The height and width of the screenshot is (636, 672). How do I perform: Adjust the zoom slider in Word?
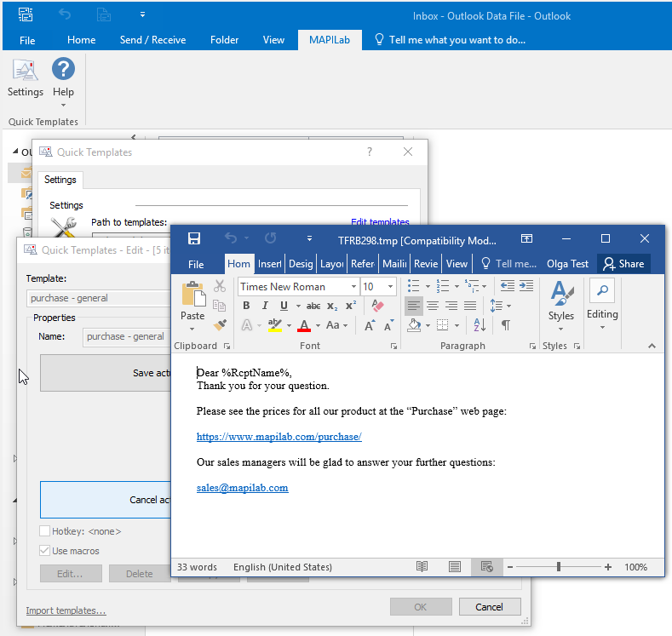(559, 567)
